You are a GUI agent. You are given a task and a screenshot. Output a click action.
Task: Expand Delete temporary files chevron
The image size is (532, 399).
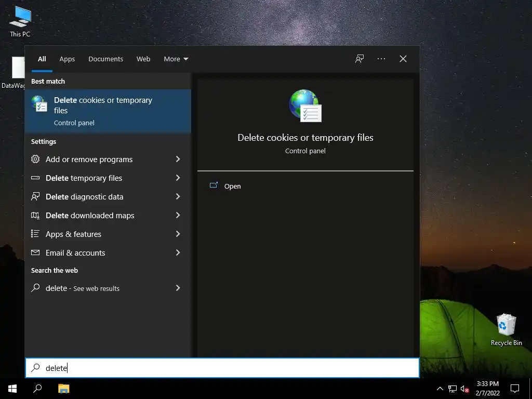point(178,178)
